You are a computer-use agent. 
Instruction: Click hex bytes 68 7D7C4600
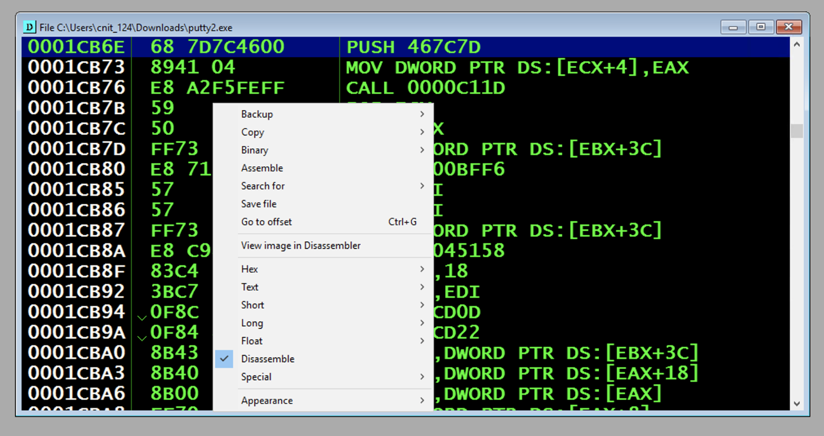(x=217, y=47)
